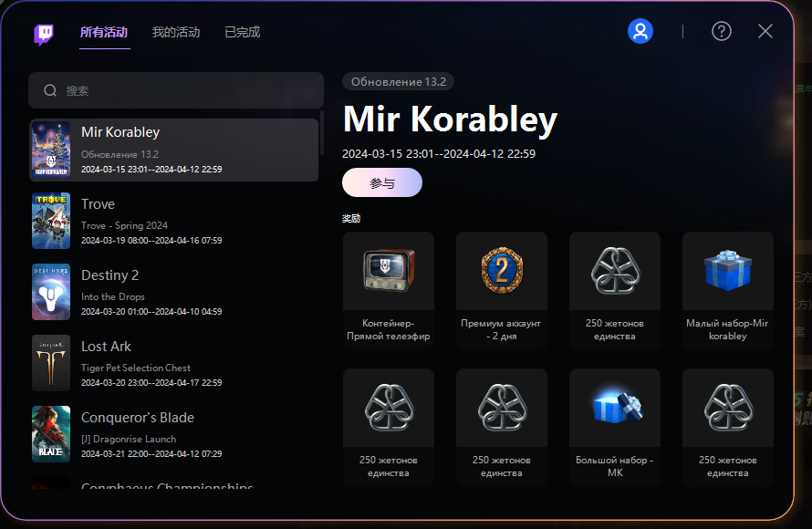
Task: Open the help question mark icon
Action: (x=722, y=32)
